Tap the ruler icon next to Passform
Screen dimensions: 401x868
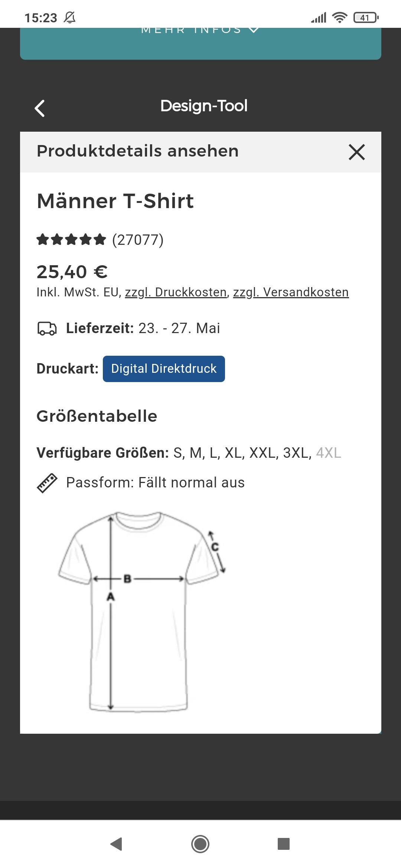point(47,483)
